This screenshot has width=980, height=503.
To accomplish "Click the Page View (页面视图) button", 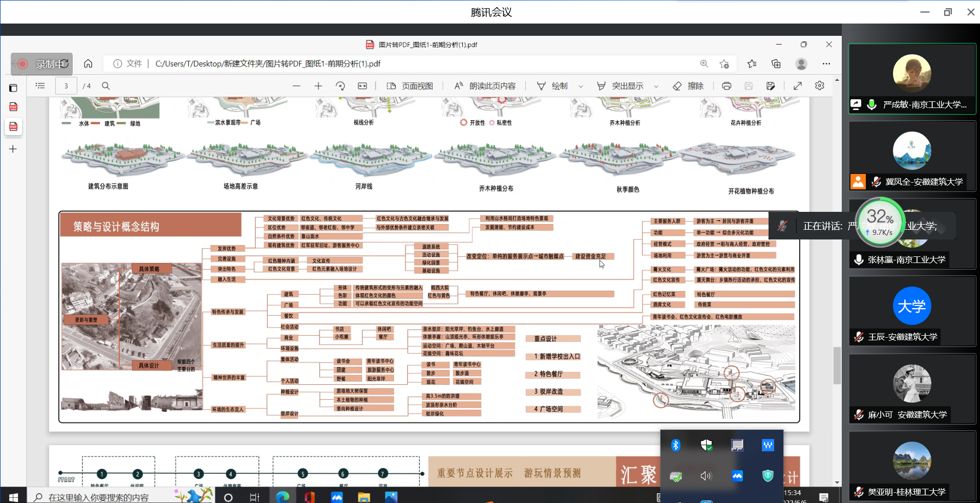I will [x=410, y=86].
